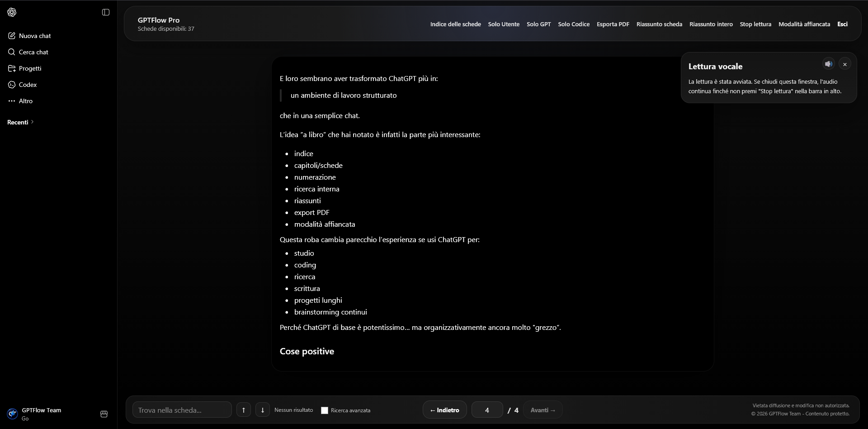868x429 pixels.
Task: Click the 'brainstorming continui' list item
Action: coord(330,312)
